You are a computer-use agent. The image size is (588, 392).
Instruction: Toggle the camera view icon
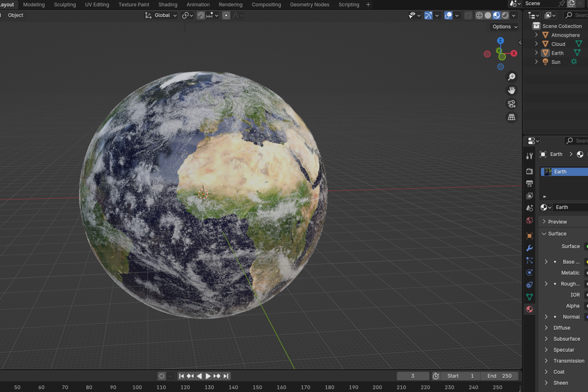pyautogui.click(x=512, y=104)
